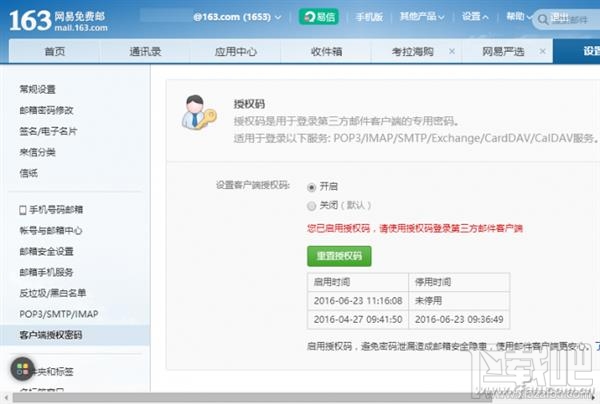Click the 启用时间 column header
The image size is (600, 404).
[x=358, y=282]
